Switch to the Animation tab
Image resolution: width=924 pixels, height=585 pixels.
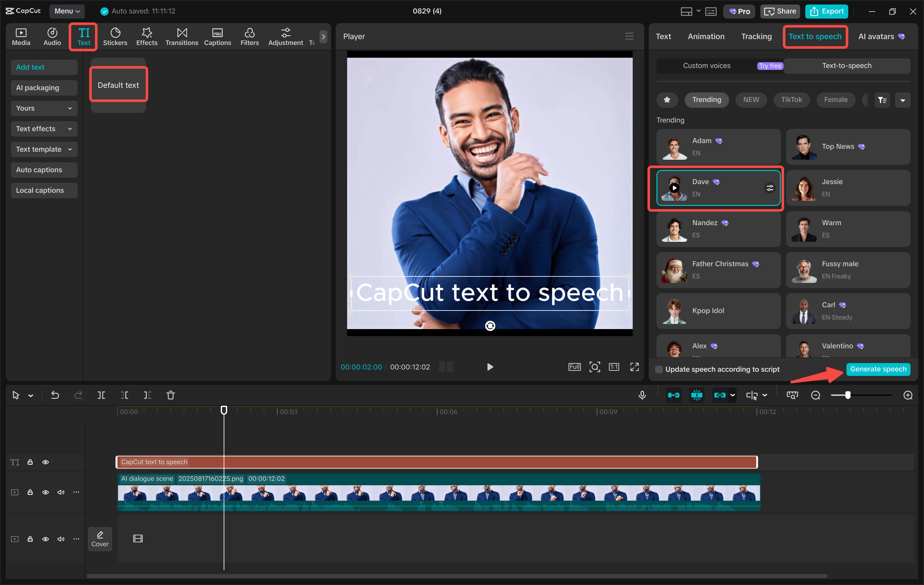706,37
